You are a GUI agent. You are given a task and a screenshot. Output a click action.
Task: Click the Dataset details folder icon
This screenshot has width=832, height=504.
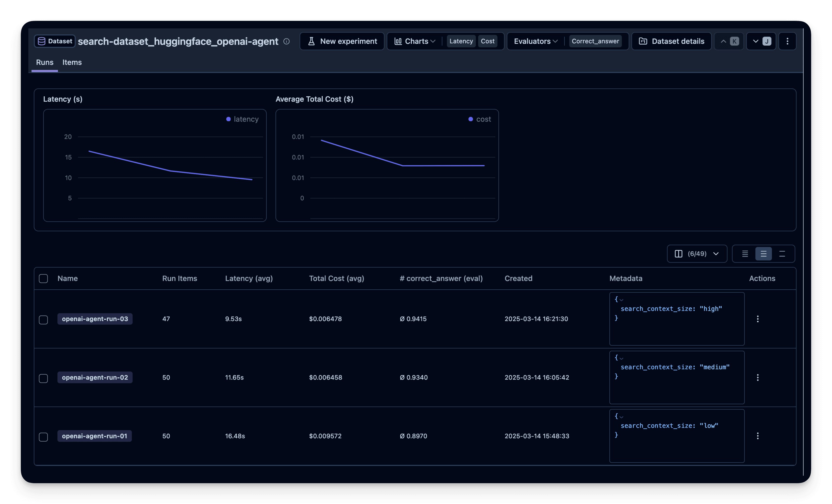coord(644,41)
